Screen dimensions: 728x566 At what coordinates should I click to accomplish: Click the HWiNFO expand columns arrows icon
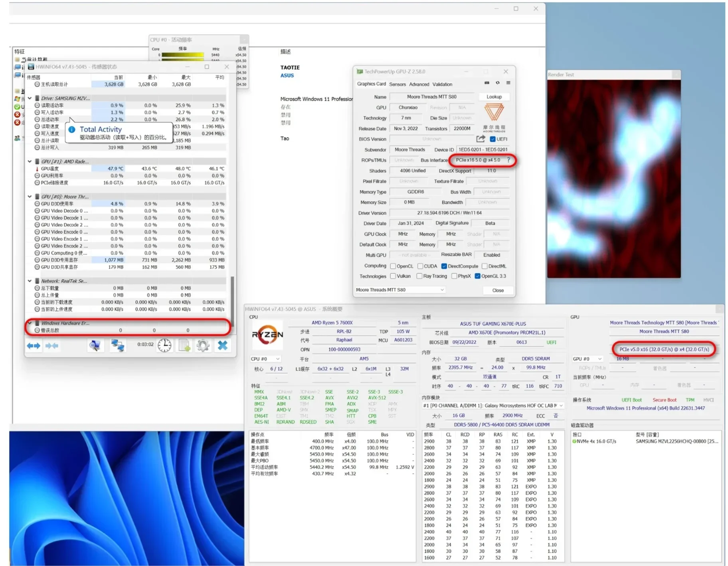coord(34,346)
